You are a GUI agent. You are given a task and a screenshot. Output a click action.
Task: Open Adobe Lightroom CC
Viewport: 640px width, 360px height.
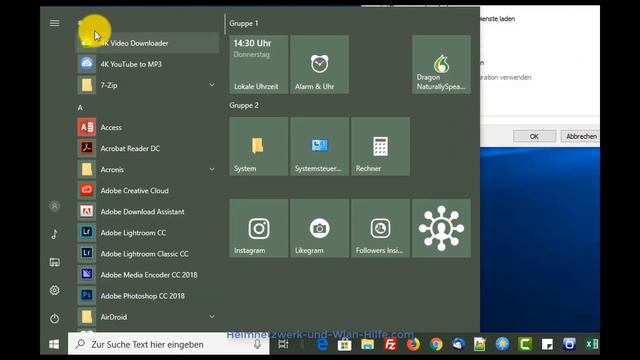click(148, 233)
